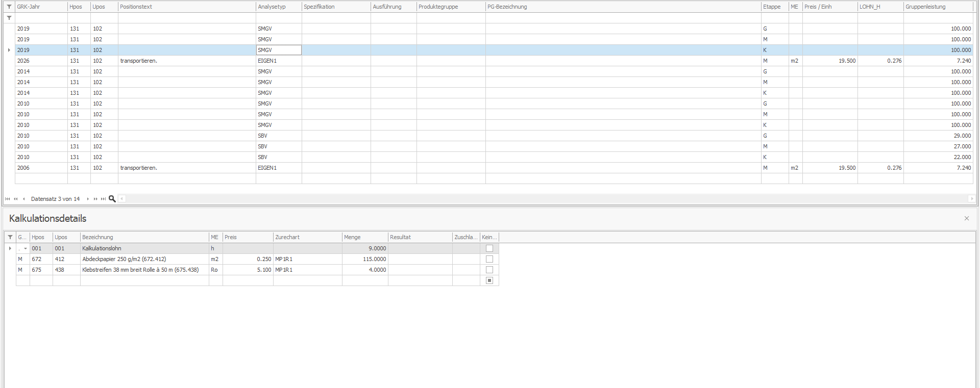This screenshot has height=388, width=980.
Task: Click Abdeckpapier 250 g/m2 description cell
Action: click(x=144, y=259)
